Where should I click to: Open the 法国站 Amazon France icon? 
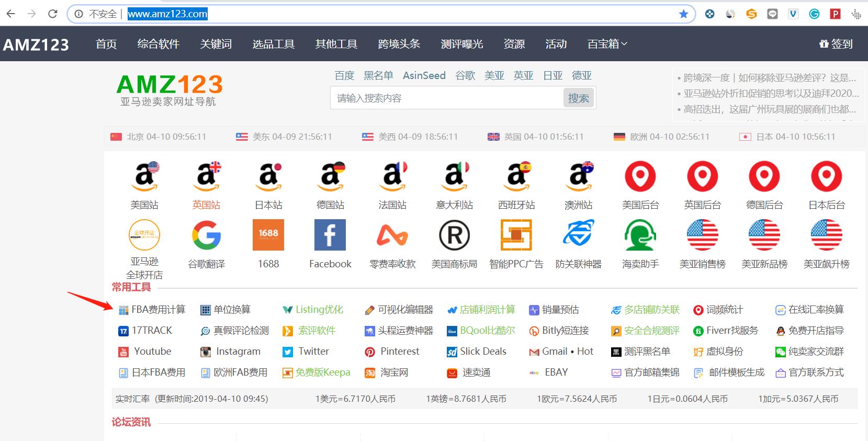click(392, 176)
